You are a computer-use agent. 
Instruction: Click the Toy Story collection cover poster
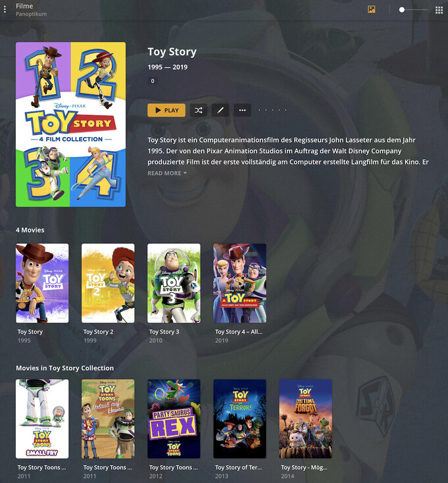click(71, 124)
